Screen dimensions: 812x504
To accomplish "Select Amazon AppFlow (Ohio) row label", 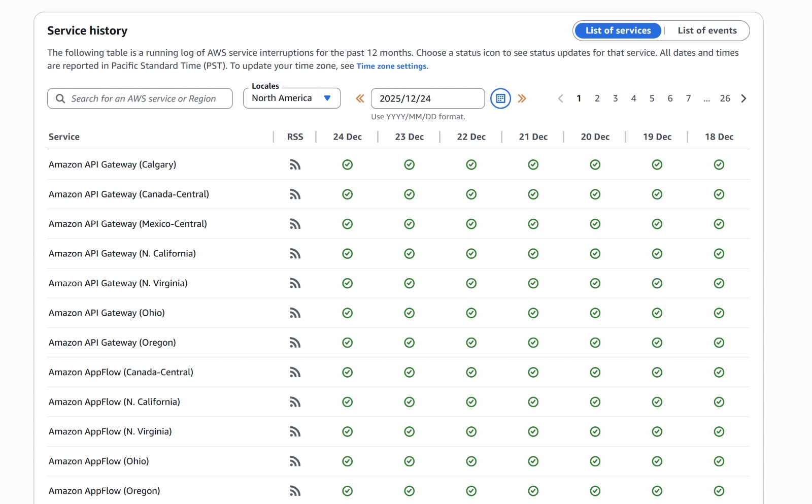I will tap(98, 461).
